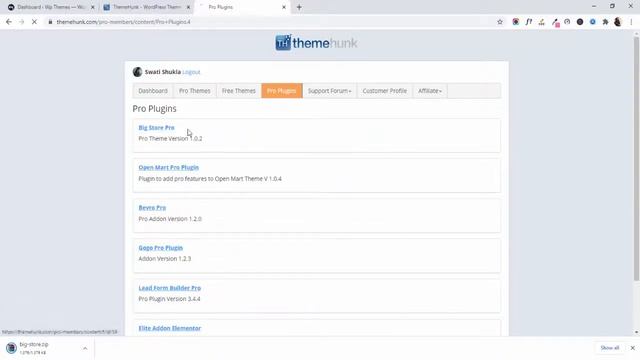640x360 pixels.
Task: Click the Logout link
Action: click(191, 72)
